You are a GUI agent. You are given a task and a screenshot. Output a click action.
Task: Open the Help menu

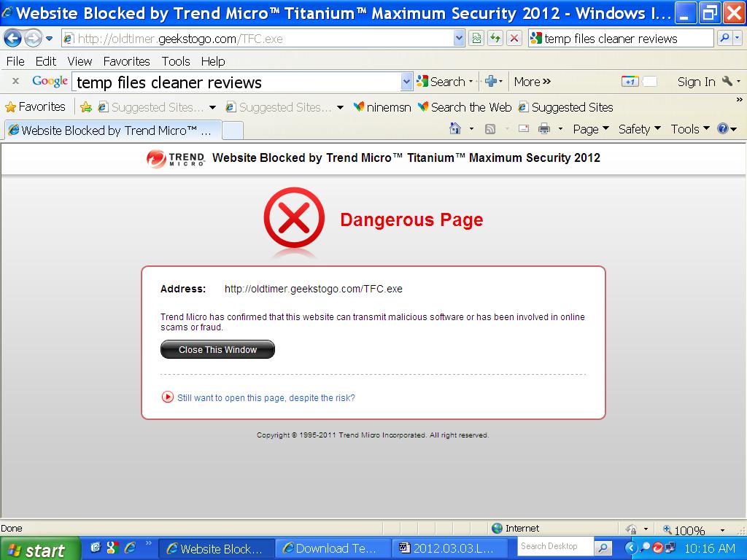pyautogui.click(x=213, y=61)
